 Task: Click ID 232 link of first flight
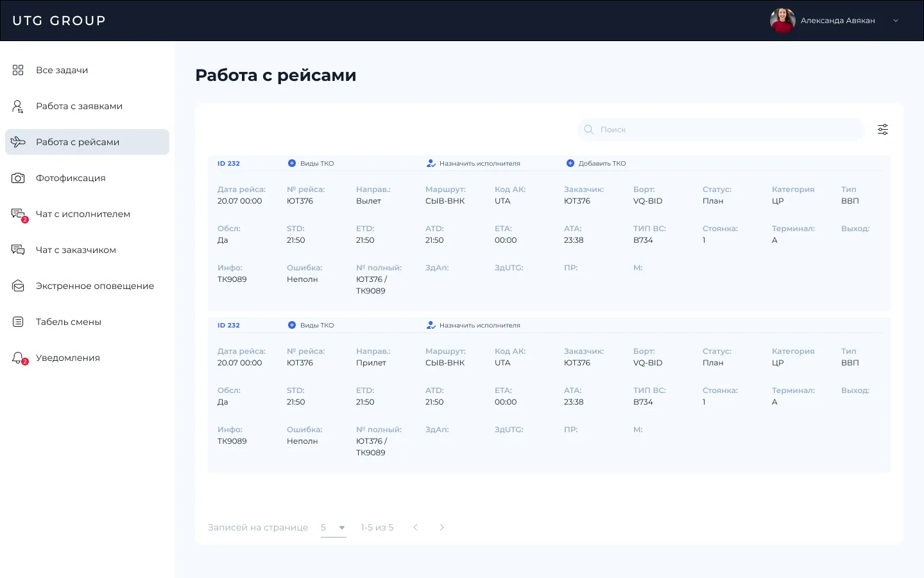click(228, 163)
